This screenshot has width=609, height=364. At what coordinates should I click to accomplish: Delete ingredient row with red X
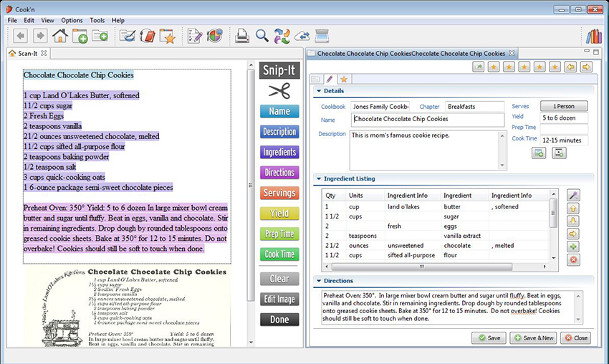click(x=574, y=259)
